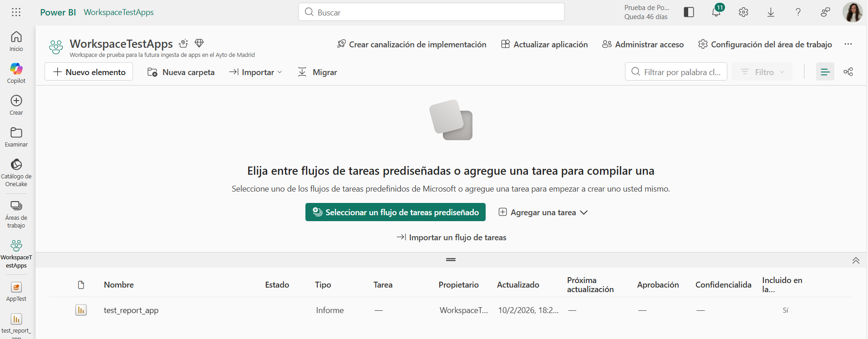The width and height of the screenshot is (868, 339).
Task: Click the Estado column header
Action: [x=277, y=285]
